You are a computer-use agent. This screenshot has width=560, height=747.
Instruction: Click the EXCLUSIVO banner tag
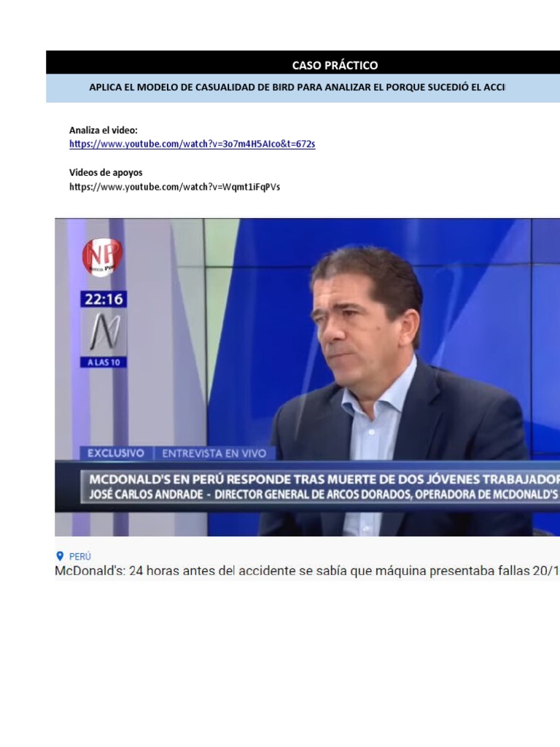tap(116, 453)
